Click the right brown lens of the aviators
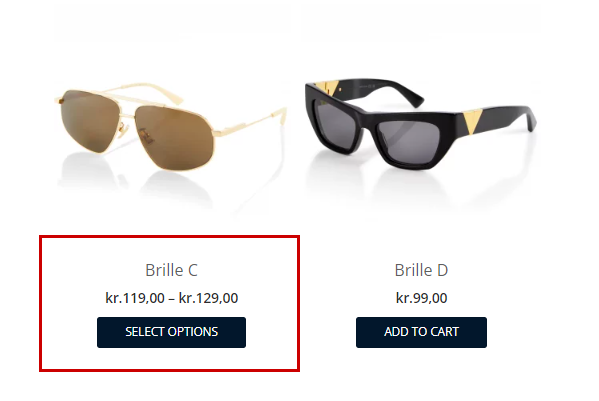599x401 pixels. coord(174,137)
